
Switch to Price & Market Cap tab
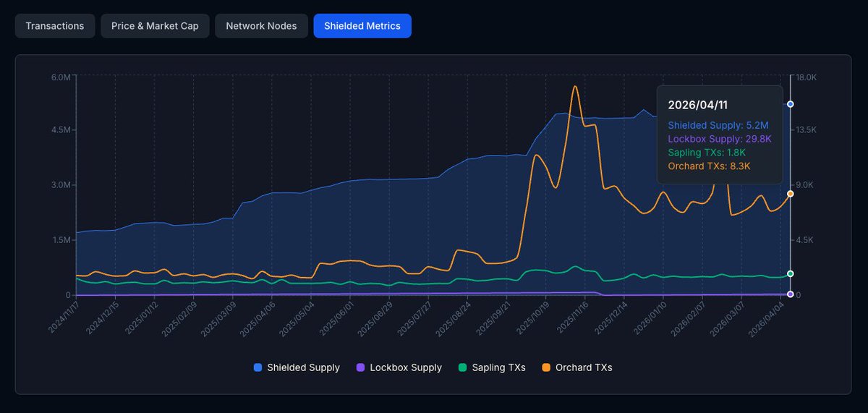pos(155,26)
